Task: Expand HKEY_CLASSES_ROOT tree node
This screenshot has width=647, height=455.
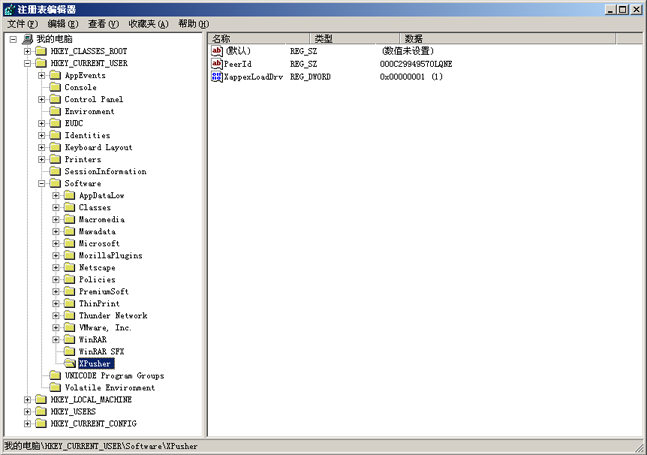Action: click(27, 51)
